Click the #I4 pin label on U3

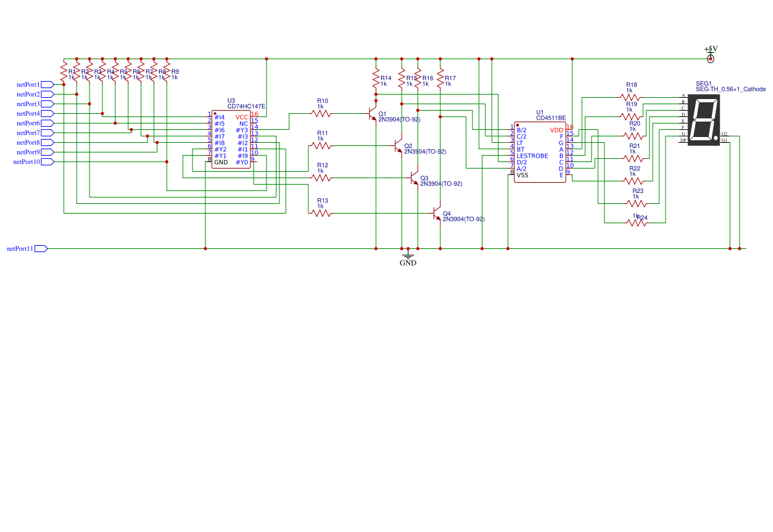coord(219,117)
